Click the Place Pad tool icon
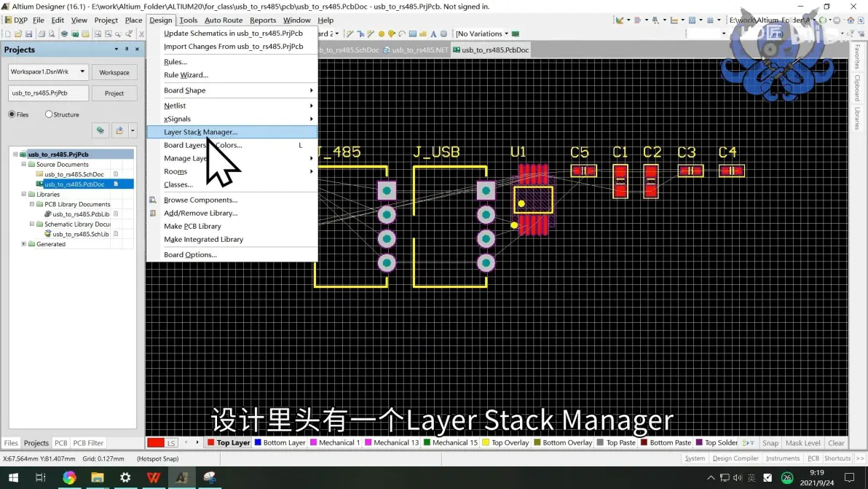Viewport: 868px width, 489px height. tap(382, 34)
